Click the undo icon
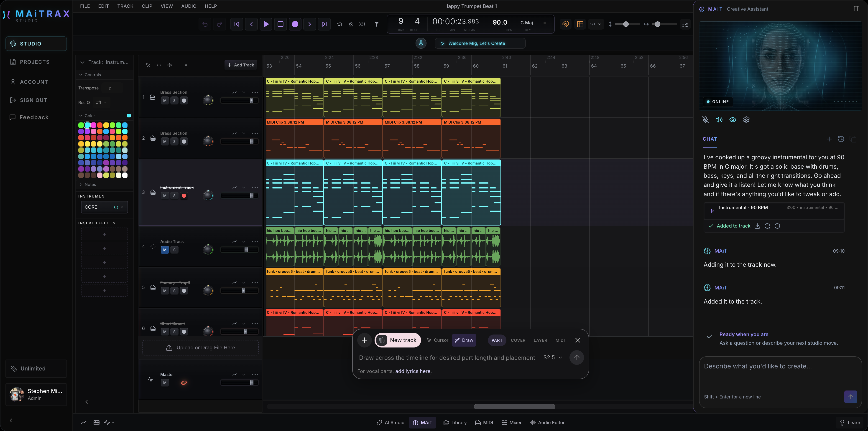 pos(205,24)
